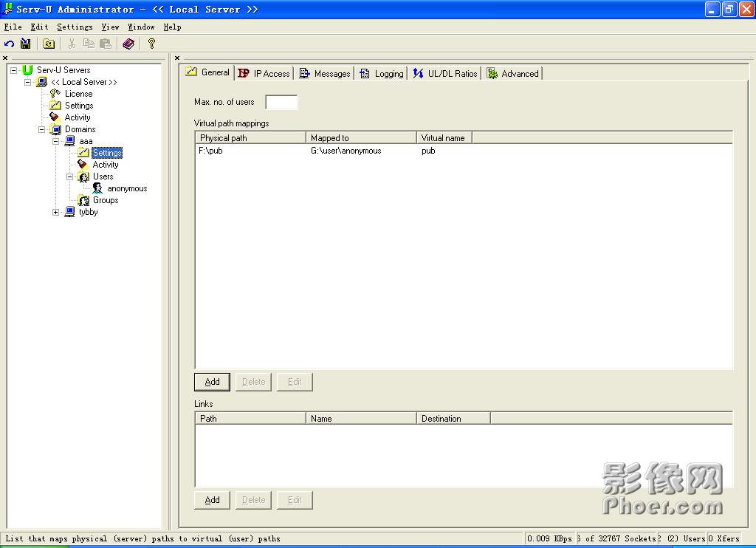Click the Physical path column header
The width and height of the screenshot is (756, 548).
(x=251, y=138)
